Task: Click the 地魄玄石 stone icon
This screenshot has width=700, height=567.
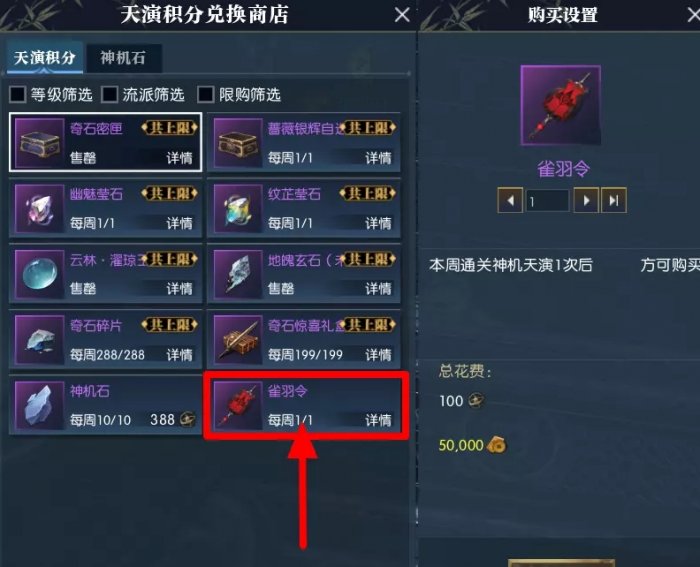Action: 238,274
